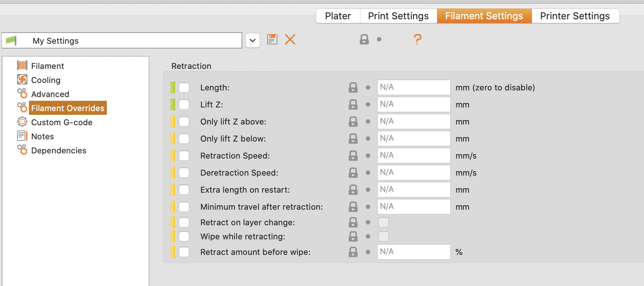Image resolution: width=644 pixels, height=286 pixels.
Task: Open help via orange question mark icon
Action: pyautogui.click(x=417, y=39)
